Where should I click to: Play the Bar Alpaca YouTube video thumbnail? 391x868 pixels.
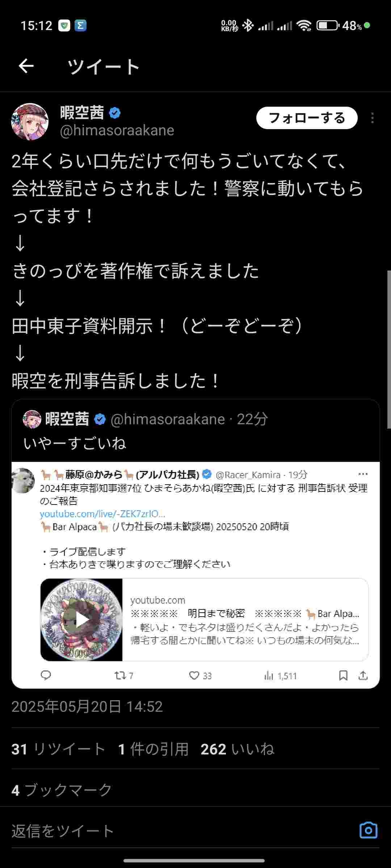tap(81, 620)
